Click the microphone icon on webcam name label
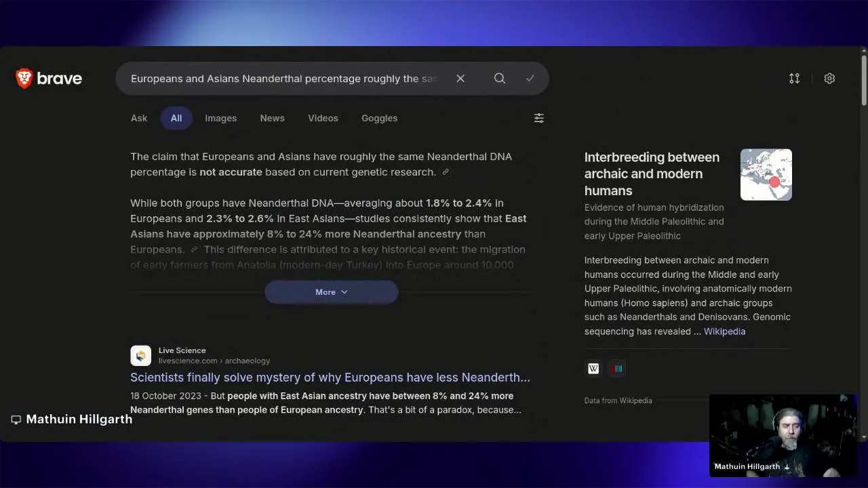This screenshot has width=868, height=488. click(787, 466)
